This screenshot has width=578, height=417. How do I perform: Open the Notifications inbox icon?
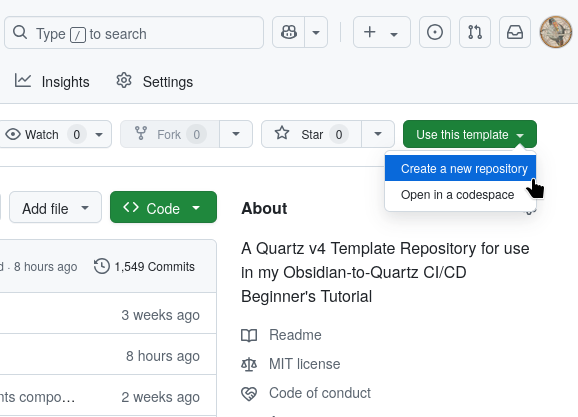click(515, 32)
